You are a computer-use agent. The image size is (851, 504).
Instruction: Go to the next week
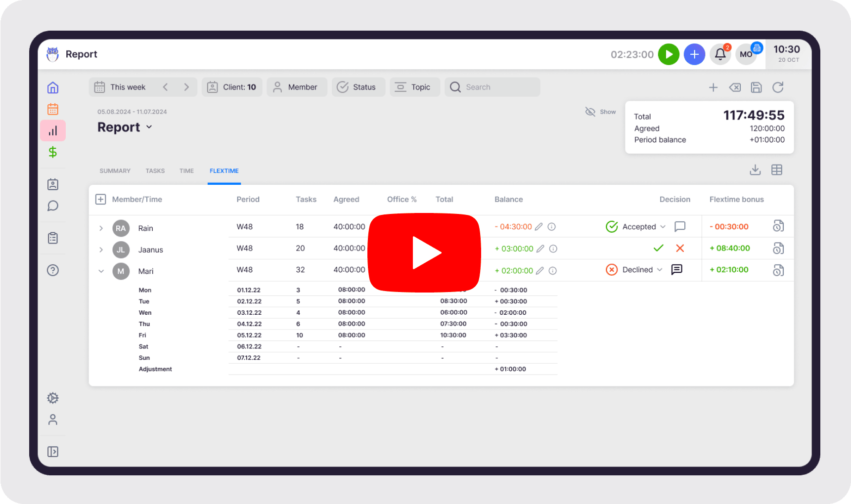[186, 87]
